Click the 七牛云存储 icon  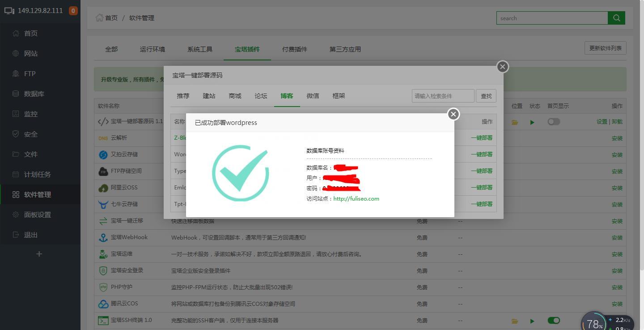103,205
